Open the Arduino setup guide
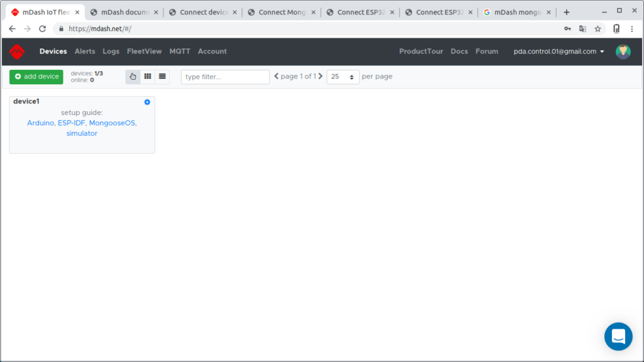 tap(40, 123)
